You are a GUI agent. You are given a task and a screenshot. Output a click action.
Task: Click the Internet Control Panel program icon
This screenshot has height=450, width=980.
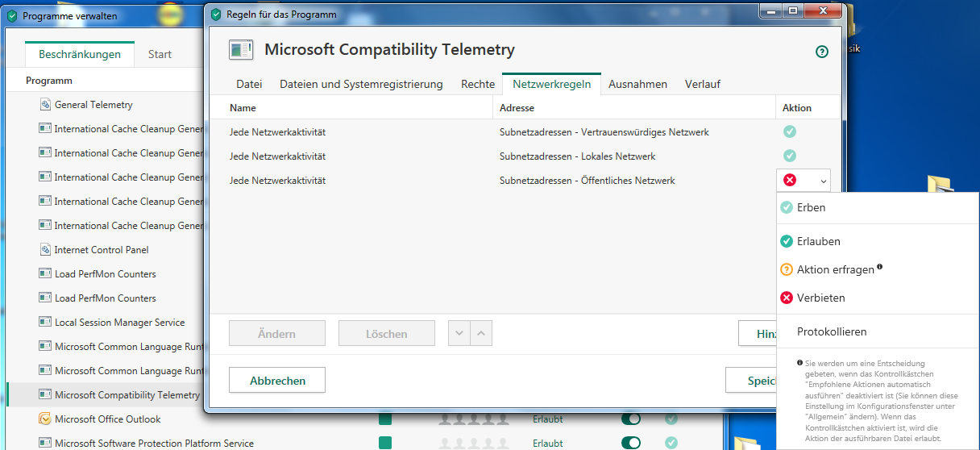point(45,250)
